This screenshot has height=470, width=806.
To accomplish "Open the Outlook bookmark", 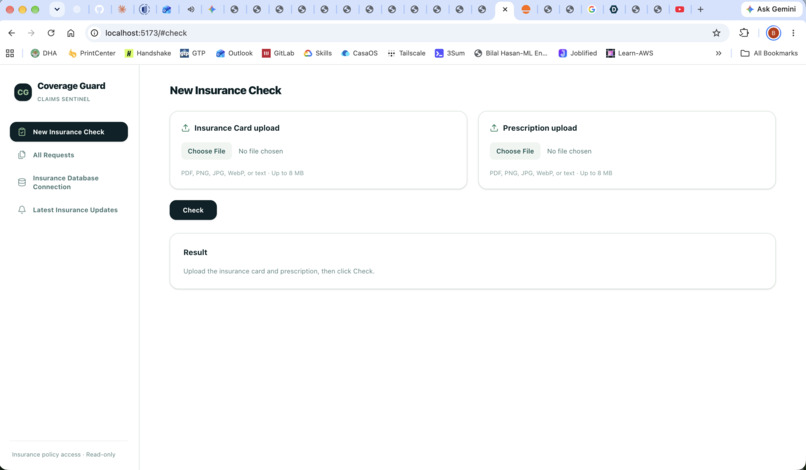I will 234,53.
